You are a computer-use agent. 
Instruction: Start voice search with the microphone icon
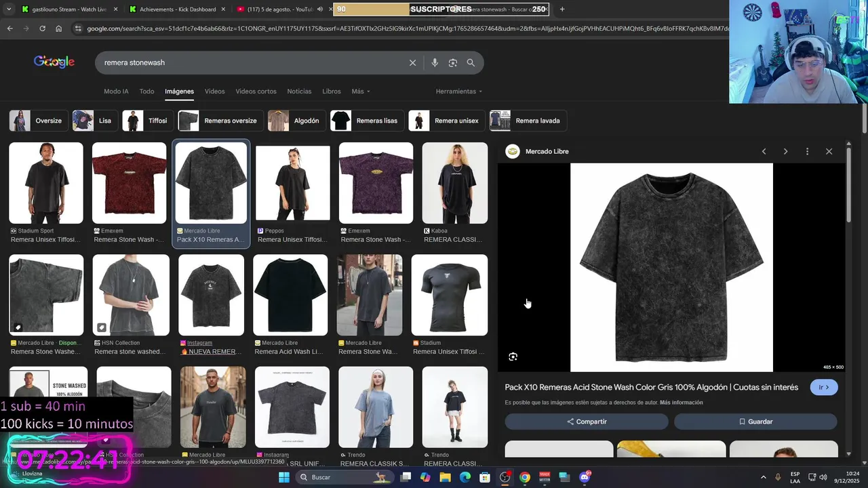(x=435, y=62)
